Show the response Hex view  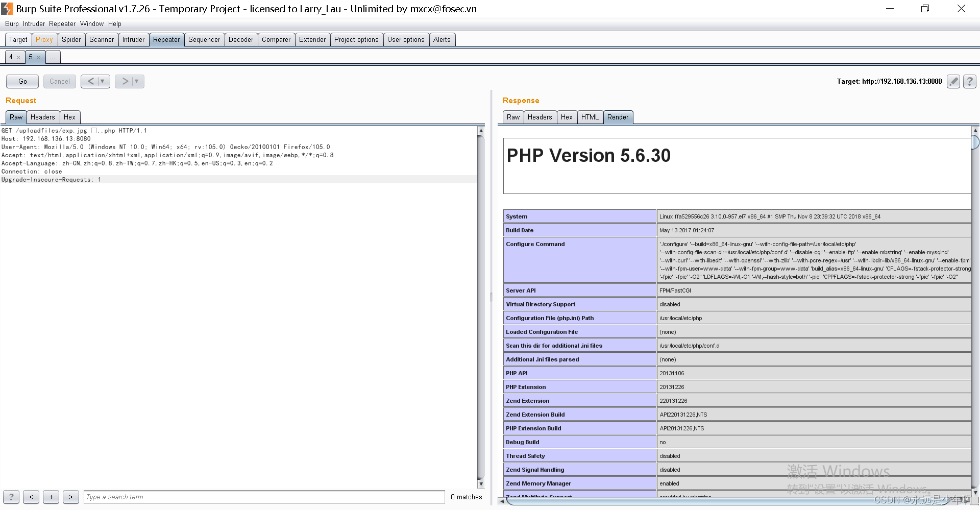(x=567, y=117)
